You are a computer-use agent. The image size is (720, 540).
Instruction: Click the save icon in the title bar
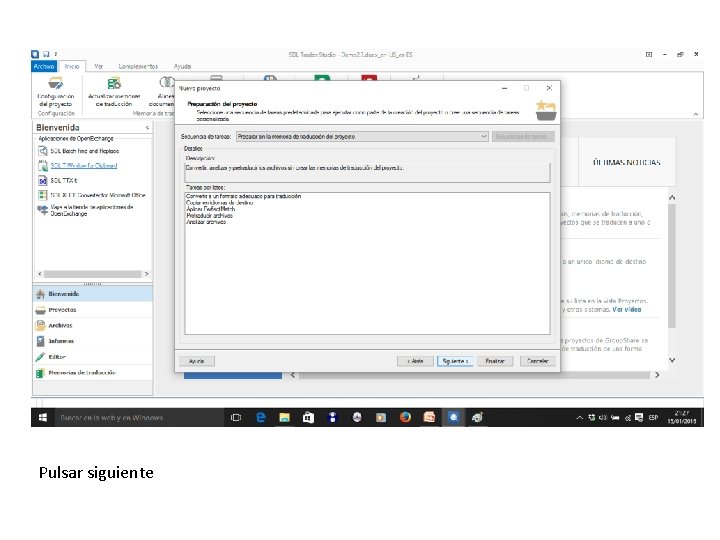tap(46, 54)
